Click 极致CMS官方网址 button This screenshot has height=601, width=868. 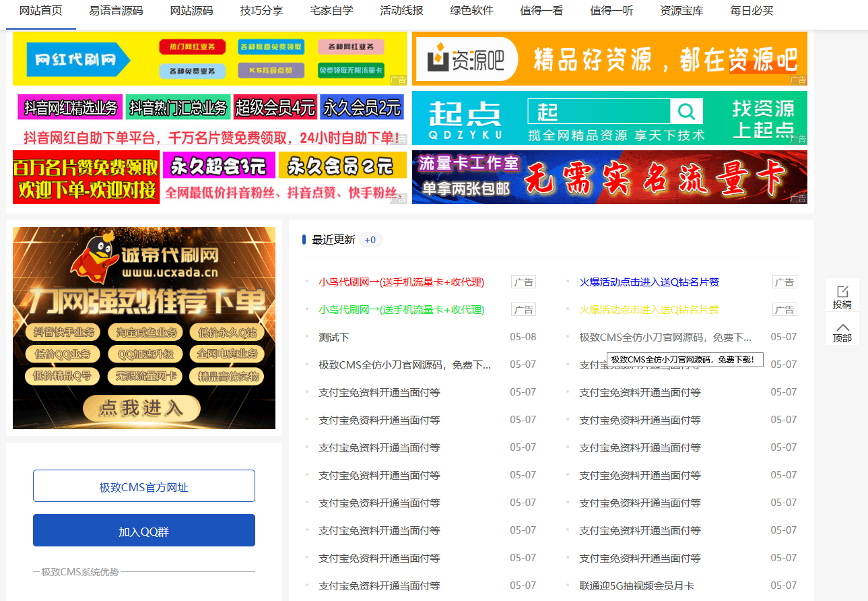click(x=144, y=486)
